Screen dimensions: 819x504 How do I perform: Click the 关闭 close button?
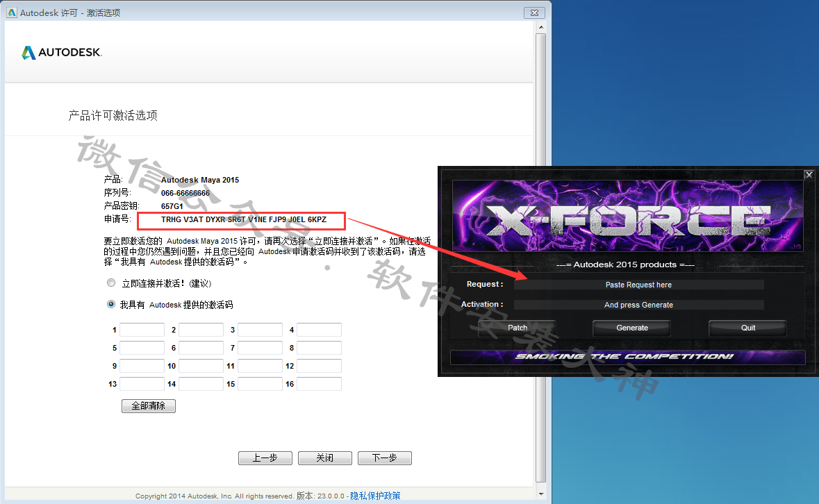point(325,458)
